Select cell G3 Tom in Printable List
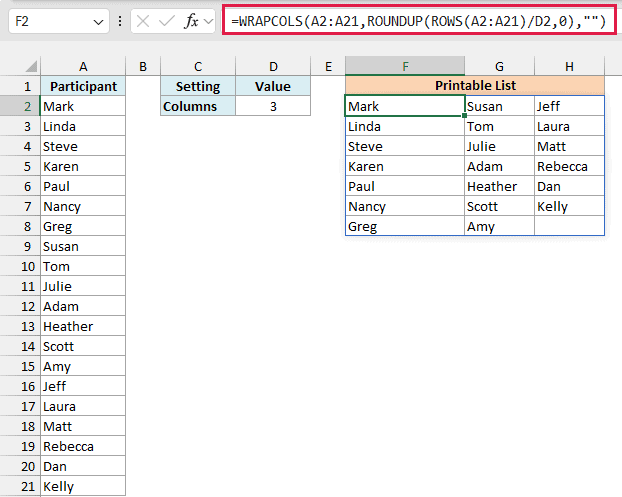622x497 pixels. (x=499, y=126)
